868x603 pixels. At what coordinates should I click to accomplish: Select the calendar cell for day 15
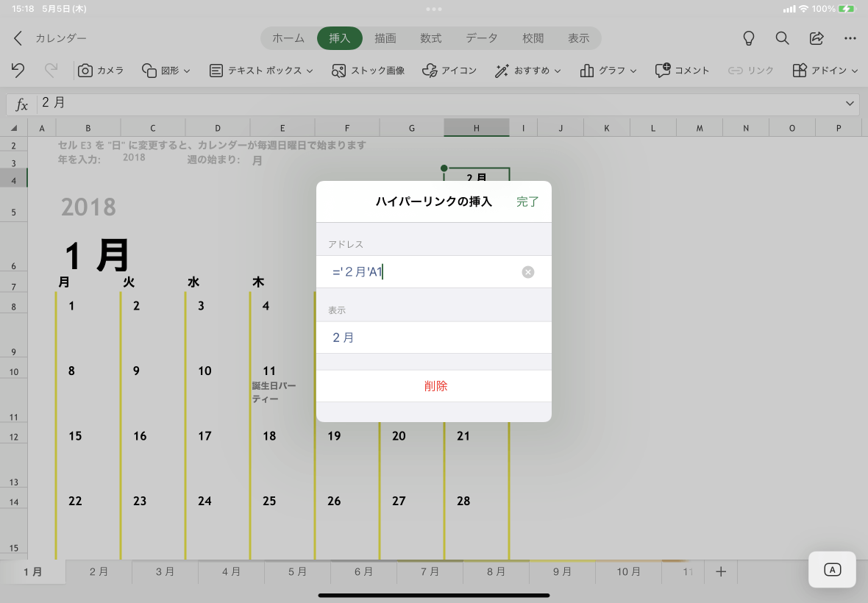coord(88,437)
